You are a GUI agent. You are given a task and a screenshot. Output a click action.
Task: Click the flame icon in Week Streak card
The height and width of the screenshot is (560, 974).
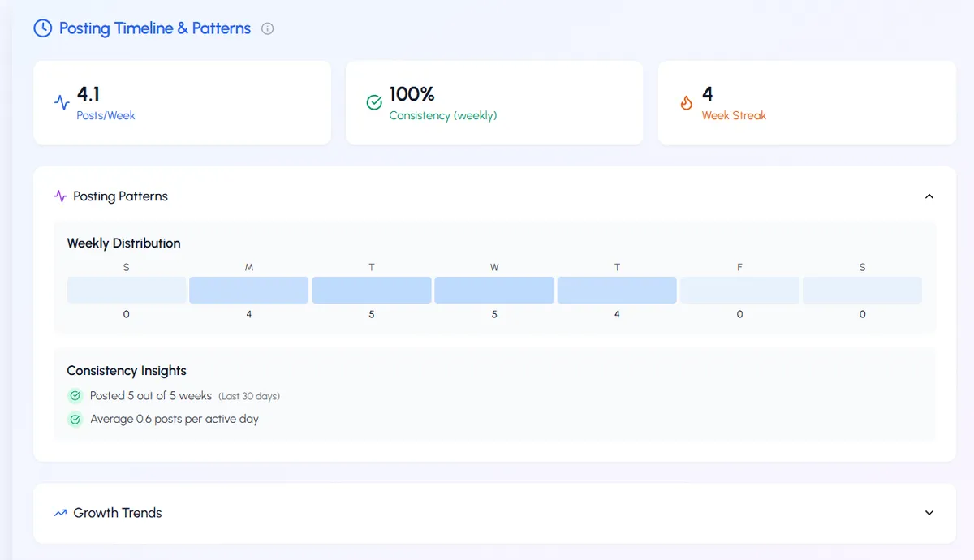(x=687, y=103)
